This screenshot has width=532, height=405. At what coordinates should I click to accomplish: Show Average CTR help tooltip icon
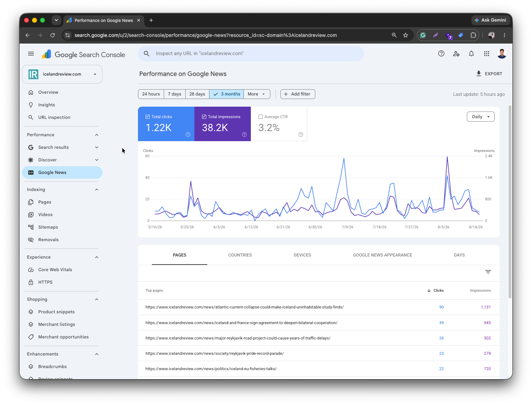[301, 135]
